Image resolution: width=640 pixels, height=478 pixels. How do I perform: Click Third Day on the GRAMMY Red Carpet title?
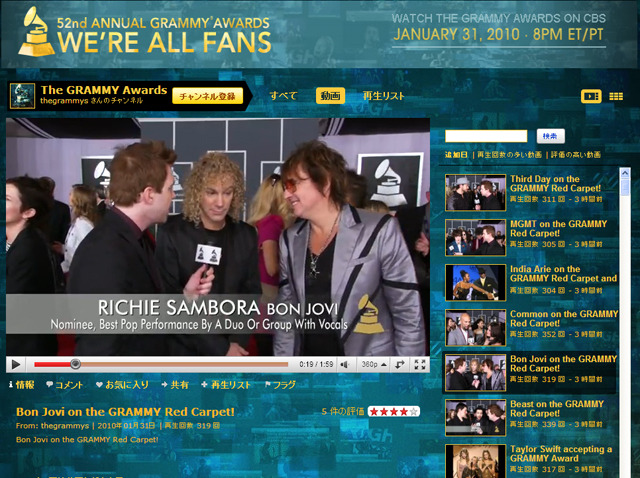555,183
